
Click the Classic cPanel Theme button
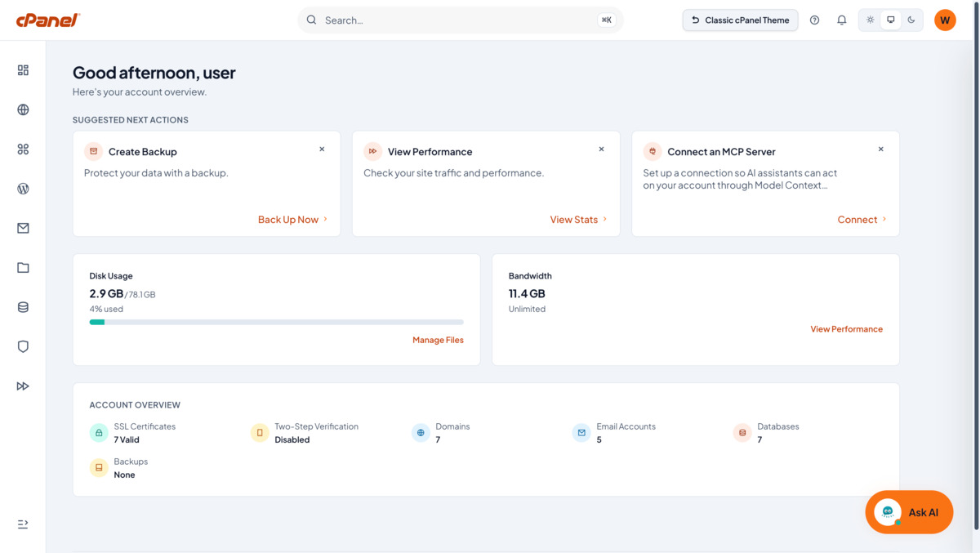(741, 20)
